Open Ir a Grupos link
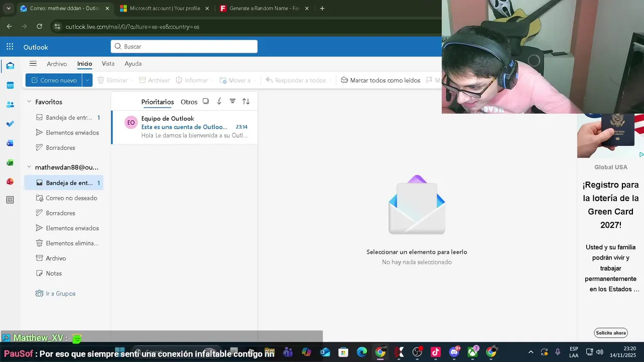The height and width of the screenshot is (362, 644). (56, 294)
